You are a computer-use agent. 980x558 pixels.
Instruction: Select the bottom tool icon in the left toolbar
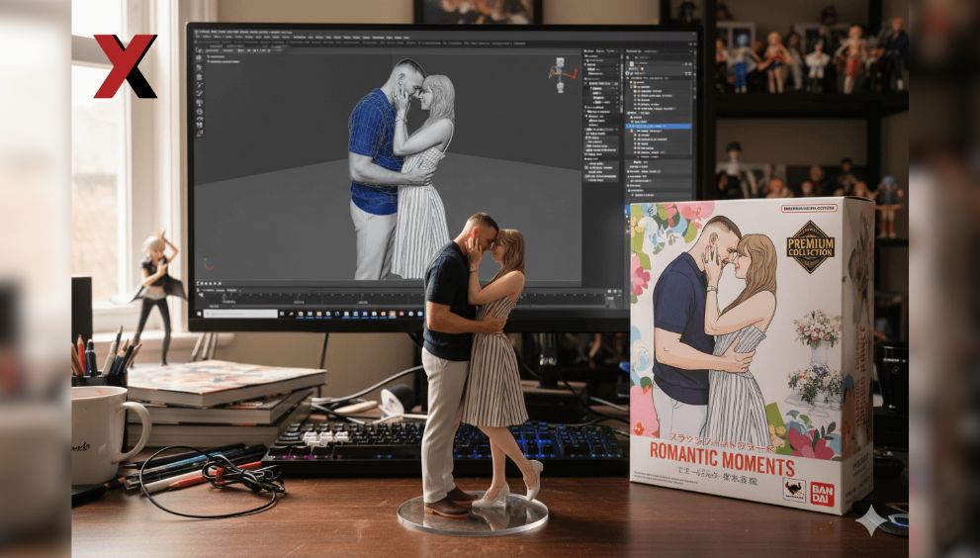199,133
